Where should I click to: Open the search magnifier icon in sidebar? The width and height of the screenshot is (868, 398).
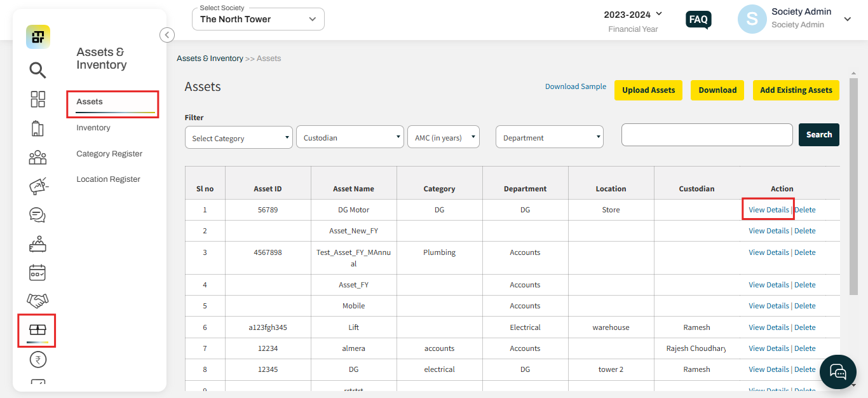click(x=38, y=70)
